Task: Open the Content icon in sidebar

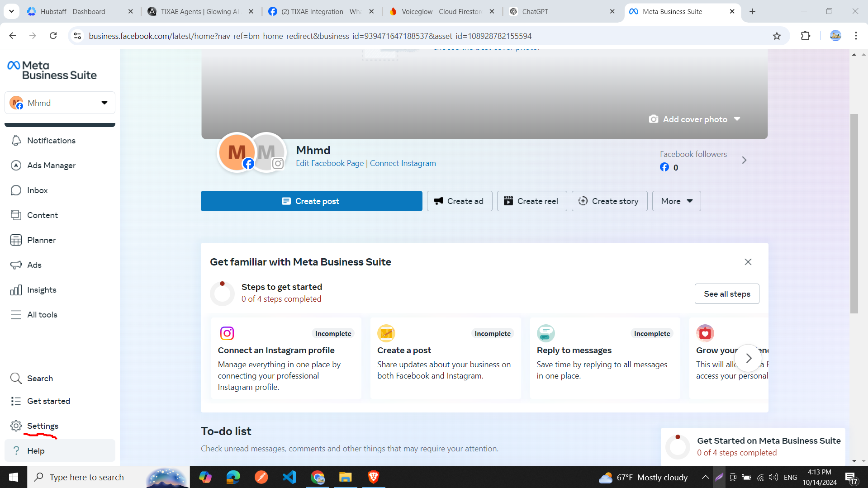Action: [16, 215]
